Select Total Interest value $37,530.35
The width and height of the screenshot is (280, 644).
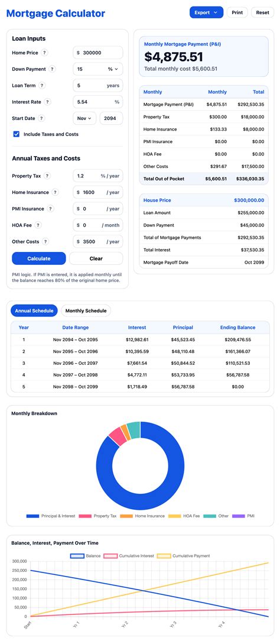point(252,250)
